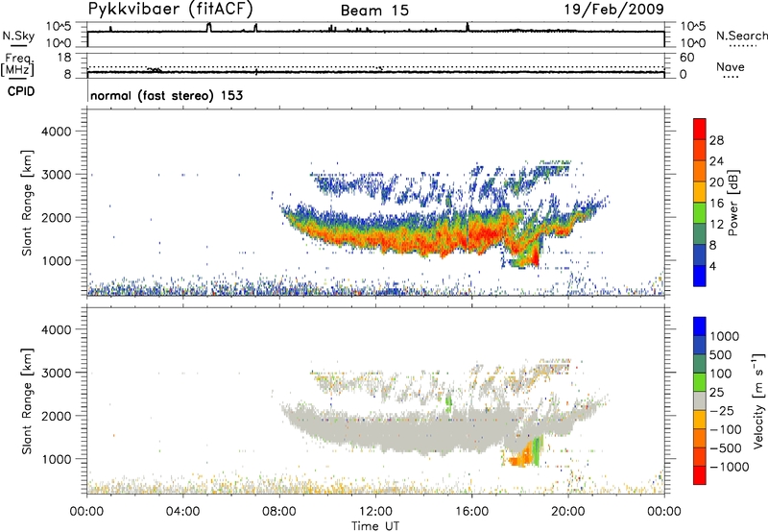
Task: Click the 'N.Search' legend label
Action: pos(742,36)
